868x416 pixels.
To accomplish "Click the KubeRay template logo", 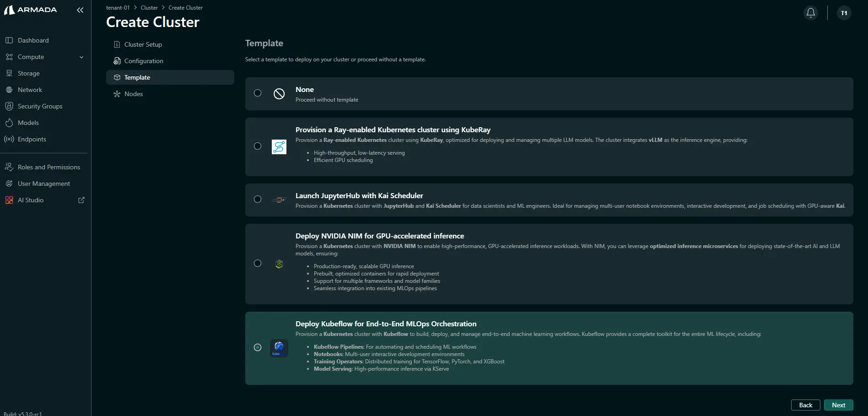I will [279, 147].
